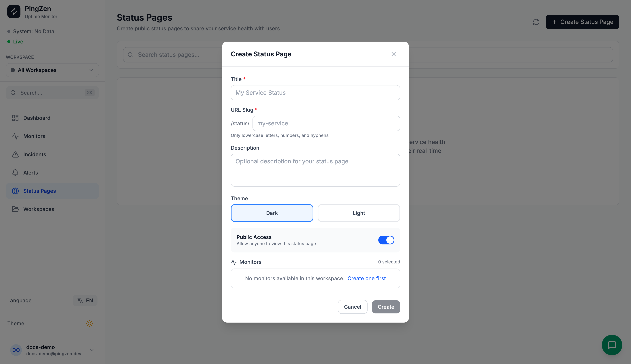Select the Dark theme option
Viewport: 631px width, 364px height.
pyautogui.click(x=272, y=213)
